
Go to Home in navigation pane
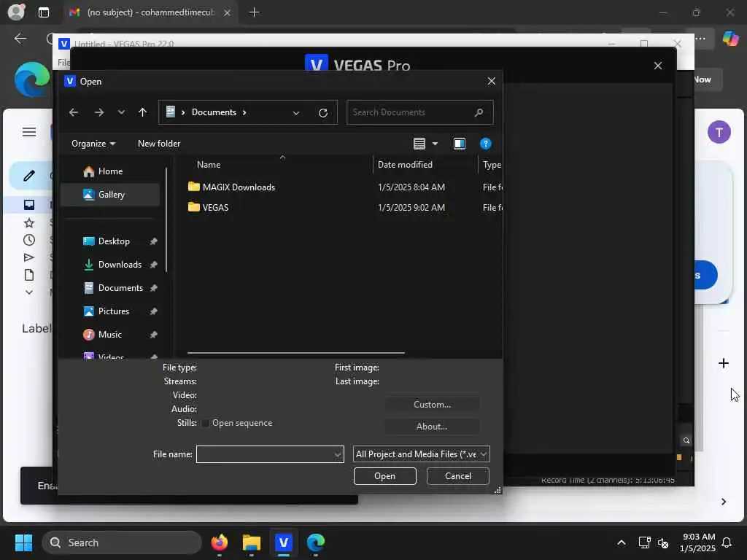tap(110, 171)
